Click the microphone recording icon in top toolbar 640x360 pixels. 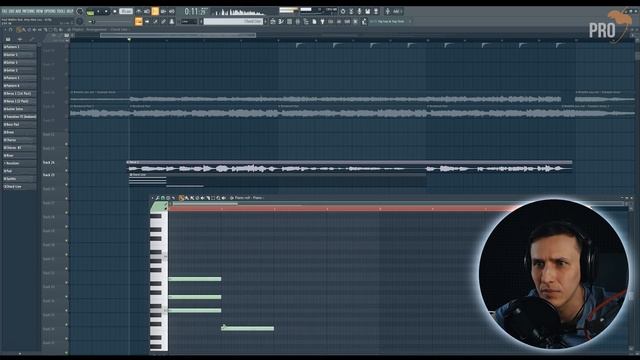[359, 11]
